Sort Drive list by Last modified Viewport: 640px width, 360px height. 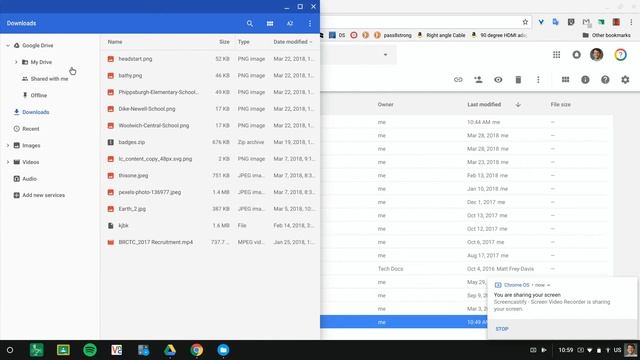click(x=484, y=104)
